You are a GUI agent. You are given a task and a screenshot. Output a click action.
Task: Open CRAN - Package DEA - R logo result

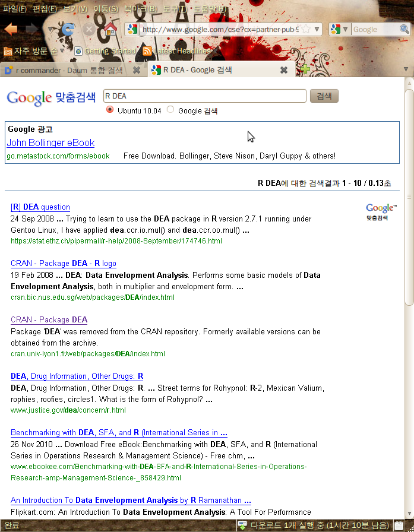pyautogui.click(x=64, y=263)
